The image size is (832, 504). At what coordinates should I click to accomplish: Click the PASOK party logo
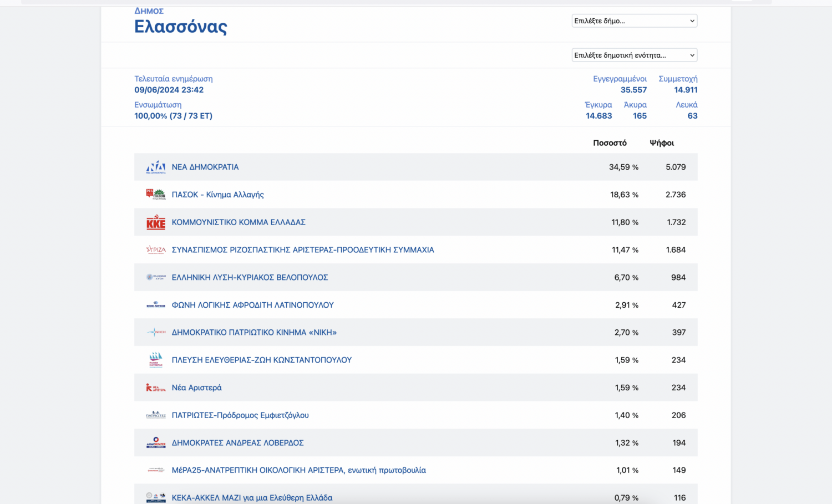click(156, 195)
